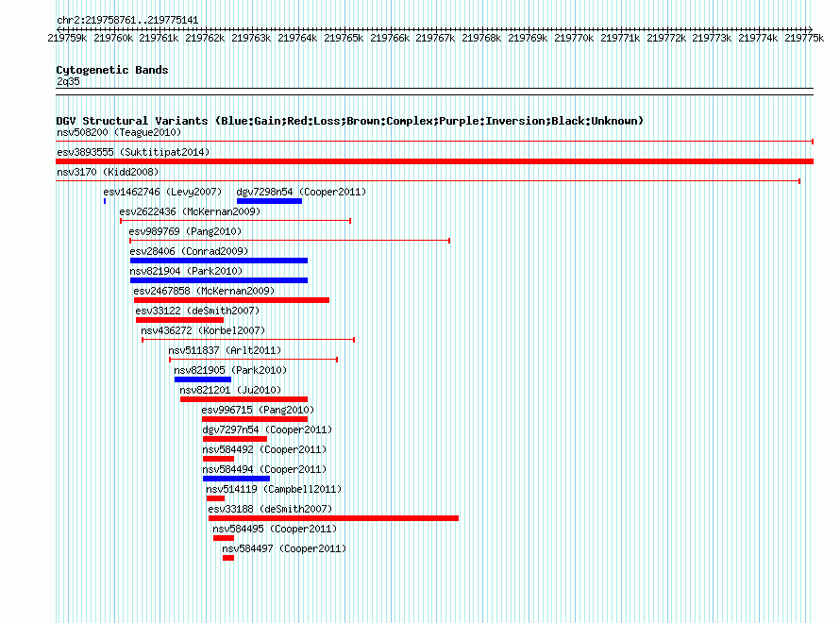Open esv33188 (deSmith2007) label
The height and width of the screenshot is (623, 840).
coord(270,509)
